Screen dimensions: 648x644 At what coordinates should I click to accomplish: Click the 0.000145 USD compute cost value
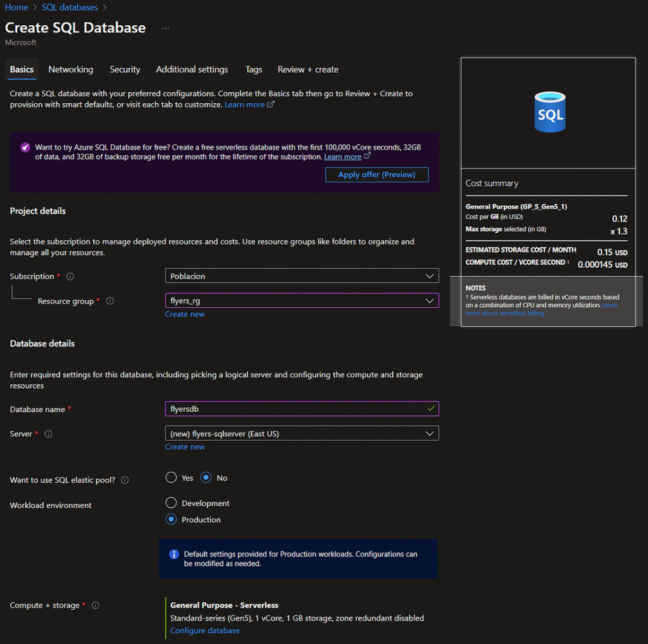coord(602,265)
